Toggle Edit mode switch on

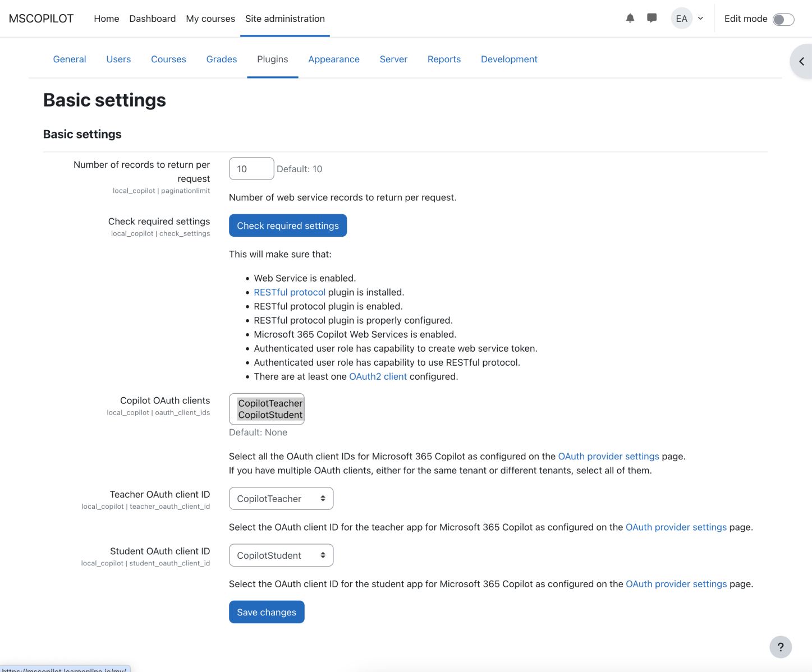click(783, 20)
